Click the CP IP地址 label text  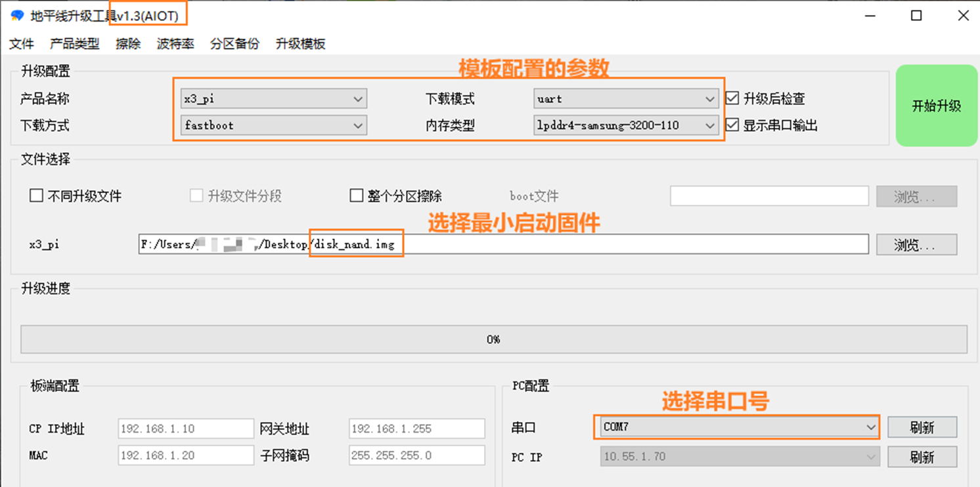[x=57, y=429]
